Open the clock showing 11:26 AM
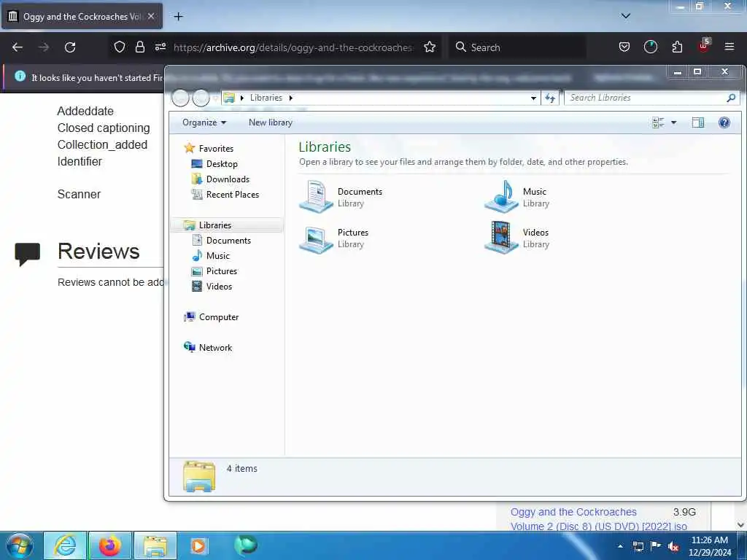This screenshot has width=747, height=560. (709, 546)
